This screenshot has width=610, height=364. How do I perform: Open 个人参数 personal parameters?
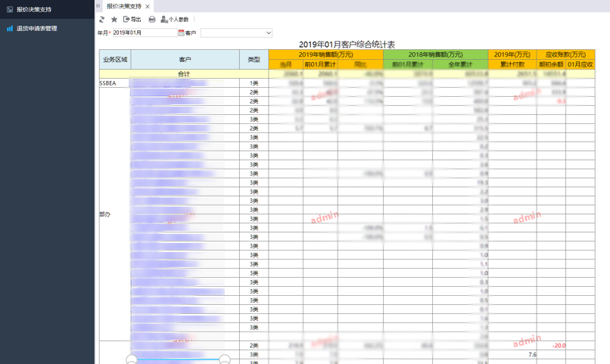175,20
